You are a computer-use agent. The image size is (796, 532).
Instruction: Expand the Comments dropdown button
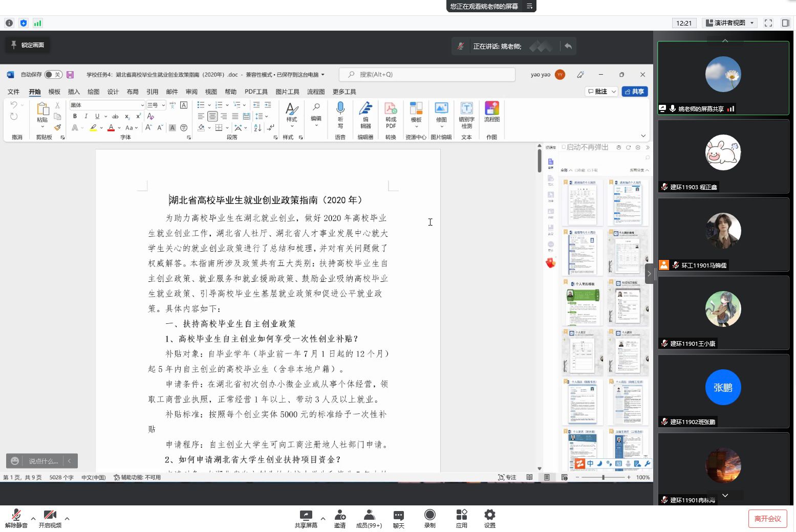(x=614, y=92)
